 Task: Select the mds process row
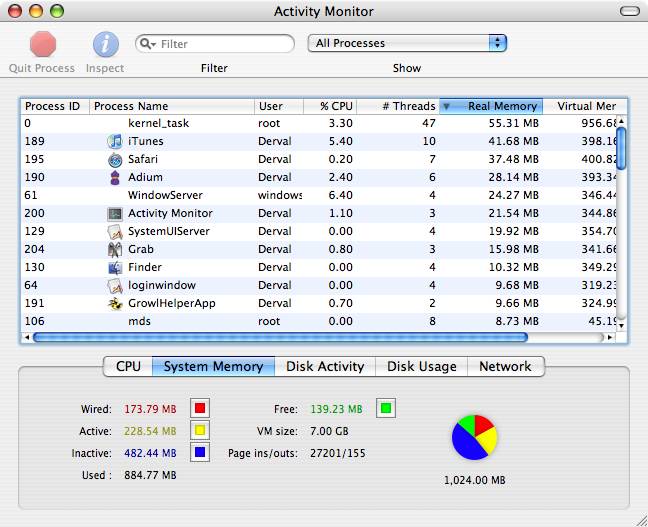point(318,321)
